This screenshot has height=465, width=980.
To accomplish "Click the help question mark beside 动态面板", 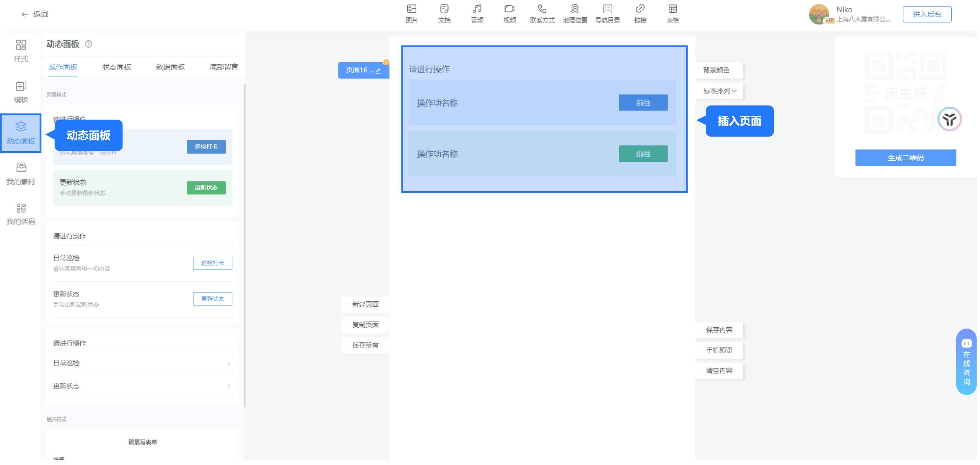I will pyautogui.click(x=89, y=44).
